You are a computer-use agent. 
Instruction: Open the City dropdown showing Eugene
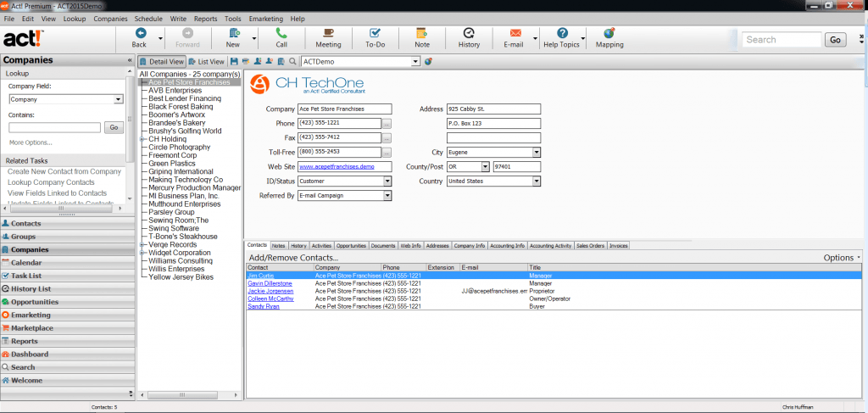(x=537, y=153)
